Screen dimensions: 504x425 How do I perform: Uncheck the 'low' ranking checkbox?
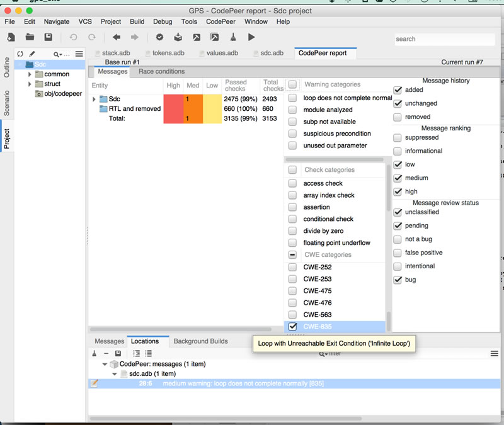[x=398, y=164]
